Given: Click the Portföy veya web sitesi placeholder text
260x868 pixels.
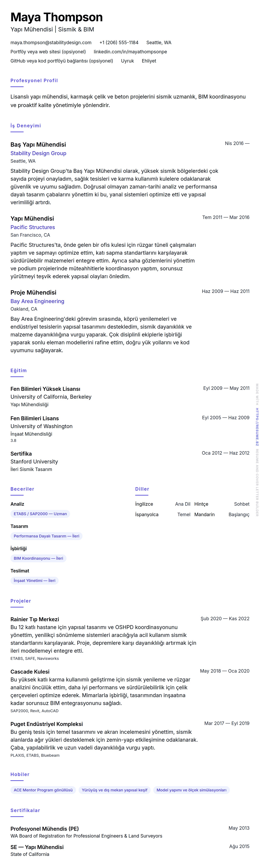Looking at the screenshot, I should coord(48,52).
